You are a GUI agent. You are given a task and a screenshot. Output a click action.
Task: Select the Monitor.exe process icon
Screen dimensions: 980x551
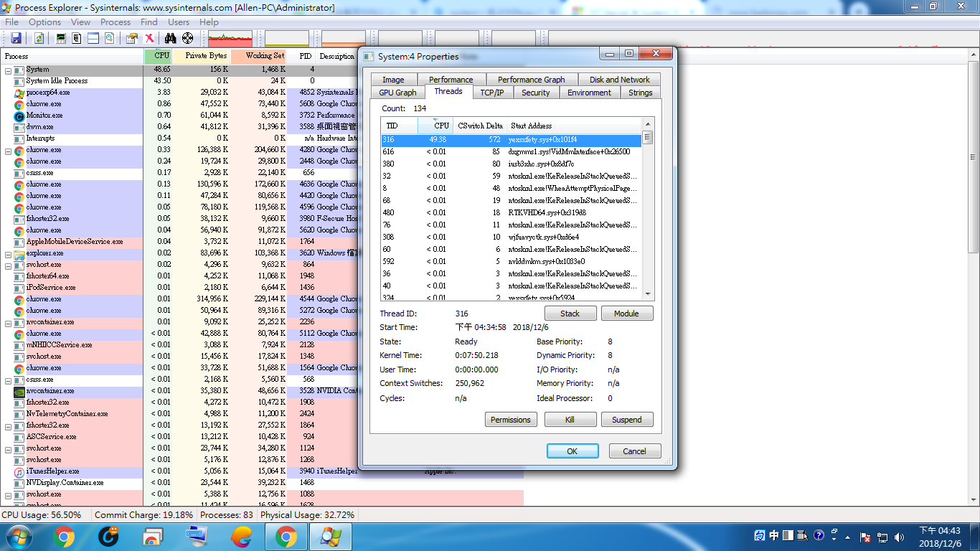19,116
